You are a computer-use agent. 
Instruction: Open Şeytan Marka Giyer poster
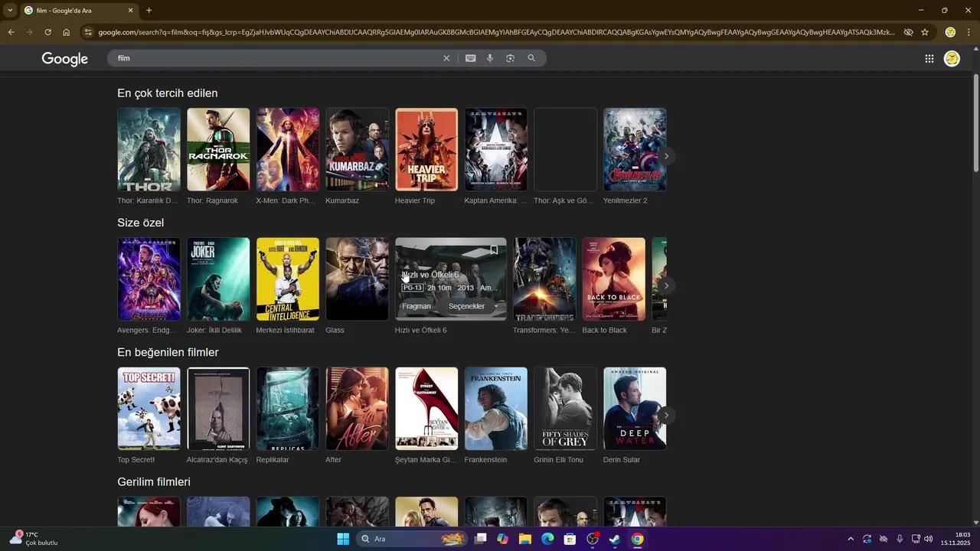click(426, 409)
